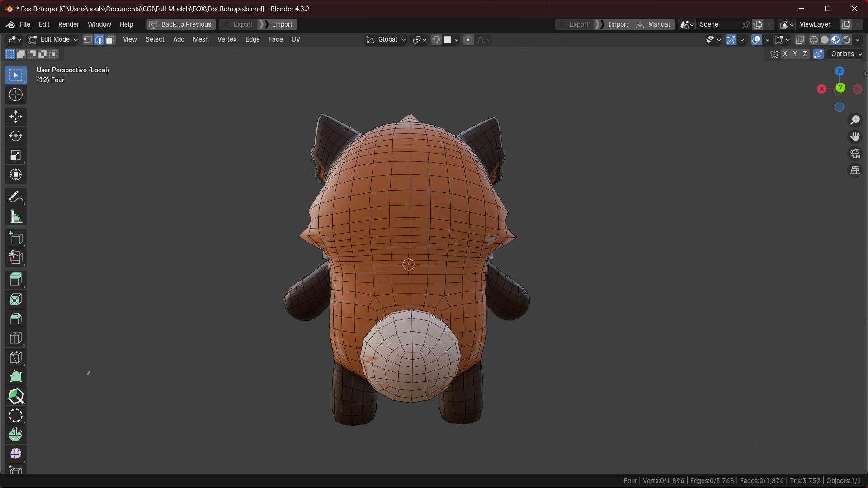868x488 pixels.
Task: Select the Cursor tool
Action: point(16,95)
